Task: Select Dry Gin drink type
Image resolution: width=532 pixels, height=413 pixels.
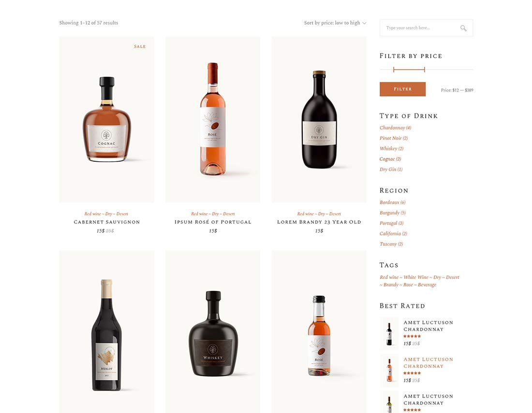Action: pyautogui.click(x=391, y=169)
